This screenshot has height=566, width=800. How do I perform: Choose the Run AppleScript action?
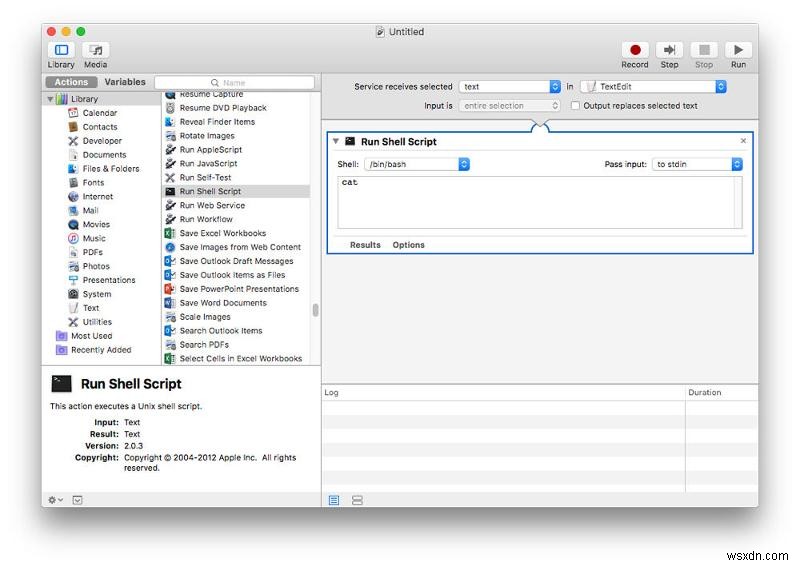[x=211, y=150]
